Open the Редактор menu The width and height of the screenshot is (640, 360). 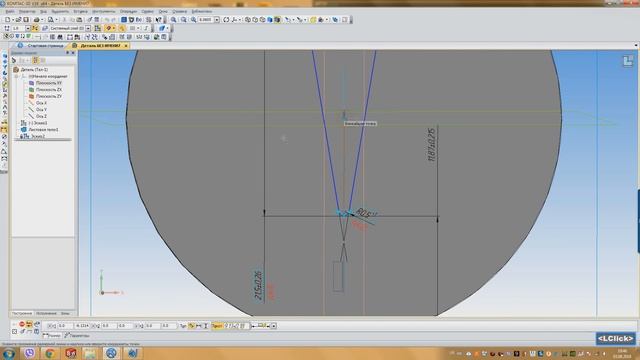point(27,11)
